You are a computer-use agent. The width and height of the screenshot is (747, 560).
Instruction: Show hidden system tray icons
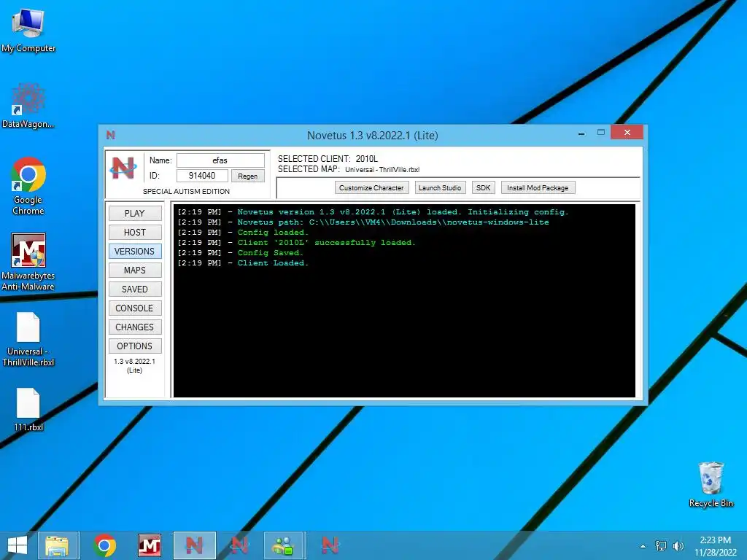coord(643,546)
